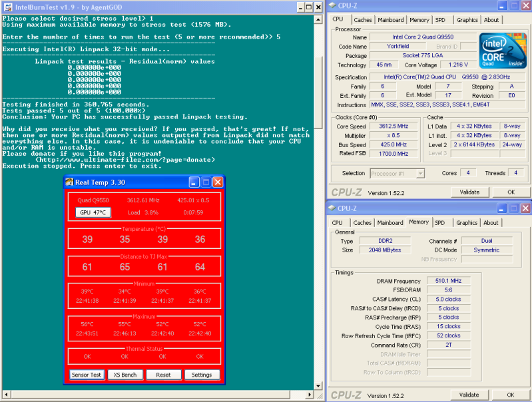Switch to About tab in lower CPU-Z
This screenshot has height=402, width=532.
pos(491,223)
